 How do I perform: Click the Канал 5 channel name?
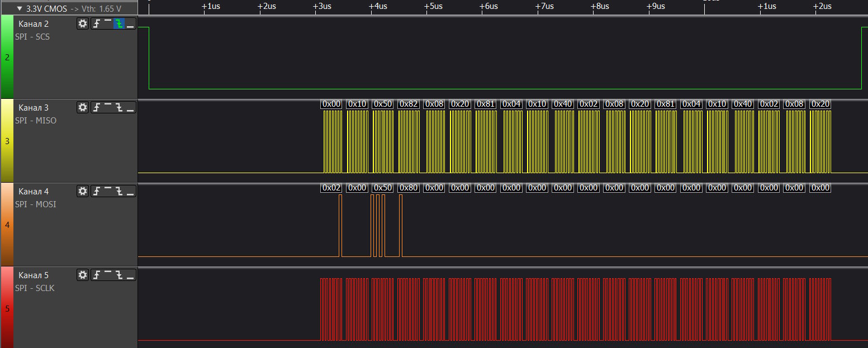pyautogui.click(x=34, y=275)
